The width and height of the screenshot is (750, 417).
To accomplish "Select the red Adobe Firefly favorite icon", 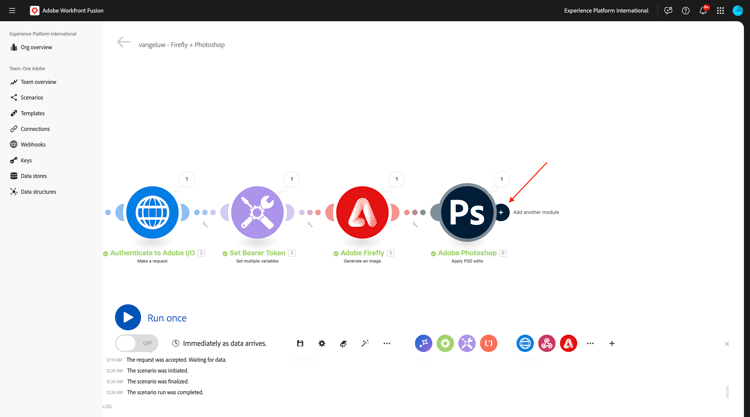I will (x=568, y=343).
